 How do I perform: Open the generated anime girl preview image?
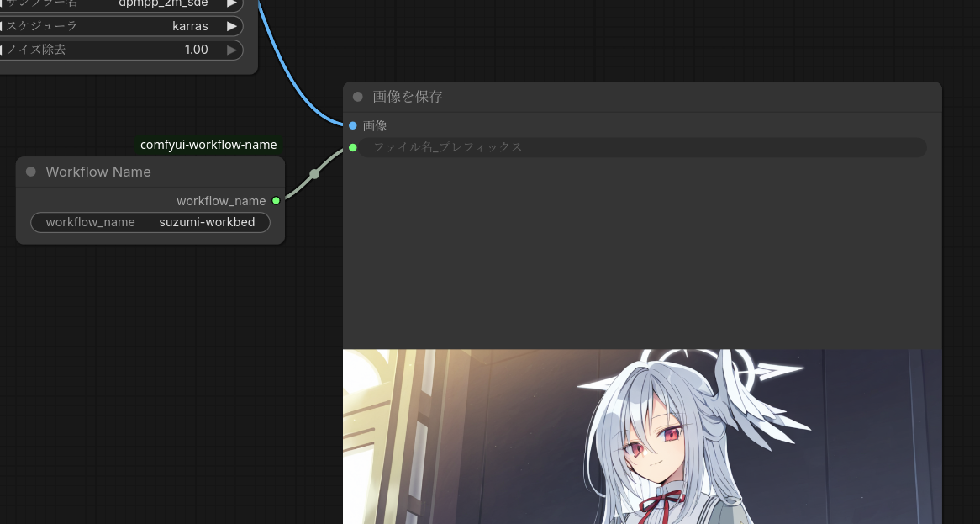tap(642, 437)
